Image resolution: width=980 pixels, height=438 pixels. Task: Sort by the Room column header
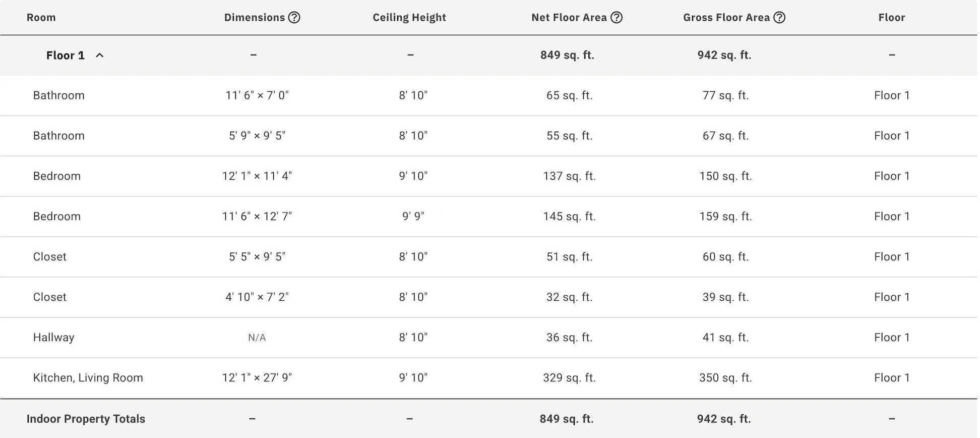pos(41,18)
